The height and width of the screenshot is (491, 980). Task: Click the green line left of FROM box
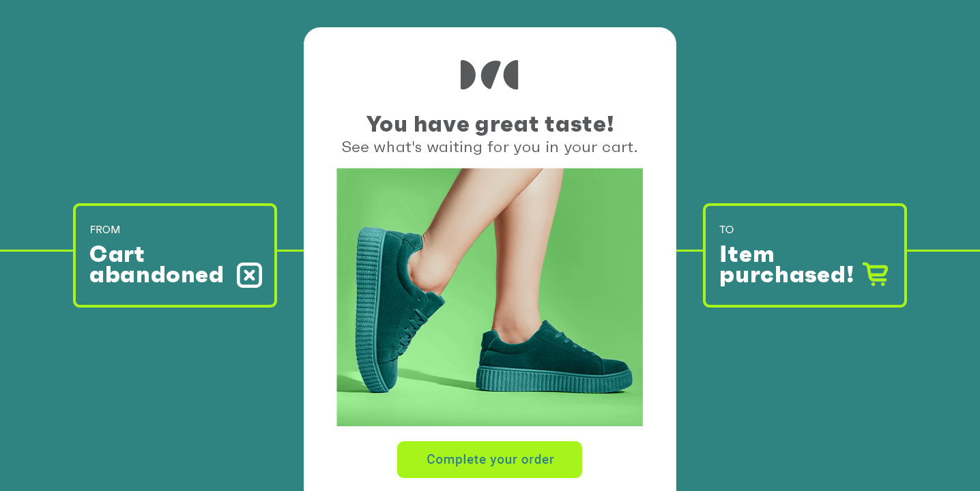coord(36,250)
